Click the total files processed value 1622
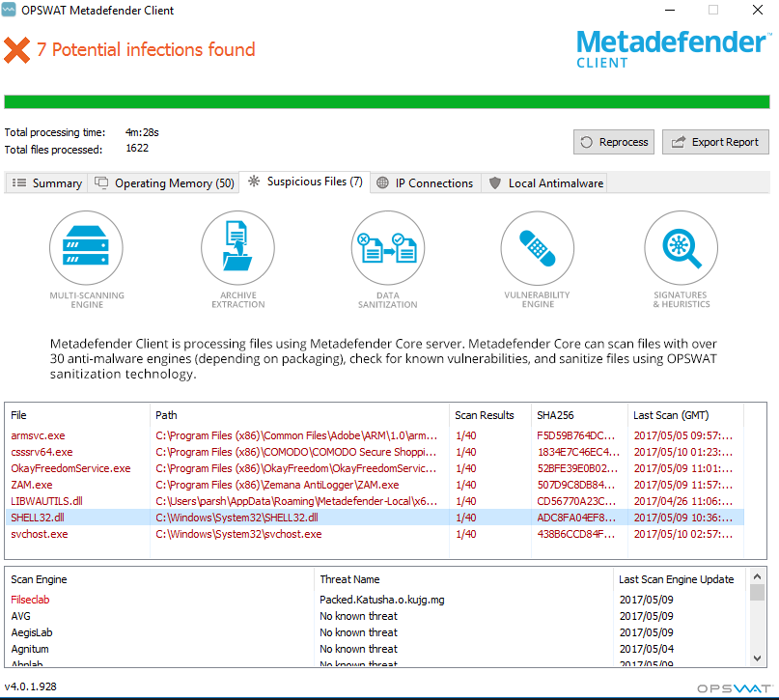The height and width of the screenshot is (700, 779). pyautogui.click(x=137, y=148)
